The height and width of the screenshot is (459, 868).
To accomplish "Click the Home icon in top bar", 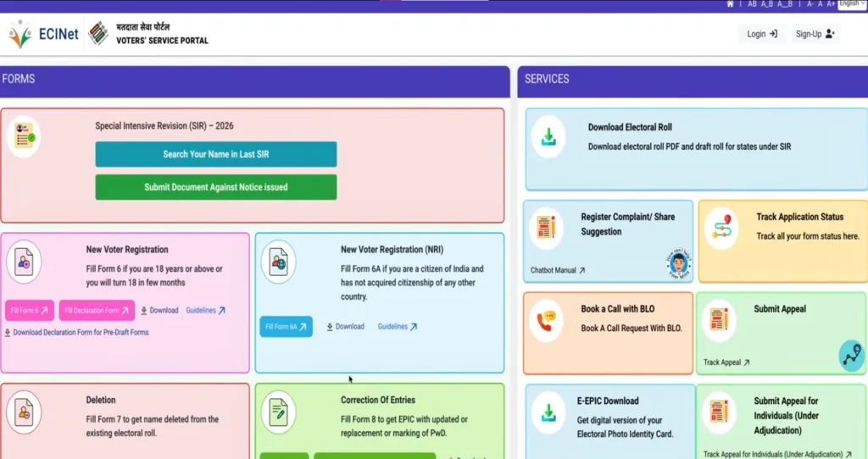I will coord(731,4).
